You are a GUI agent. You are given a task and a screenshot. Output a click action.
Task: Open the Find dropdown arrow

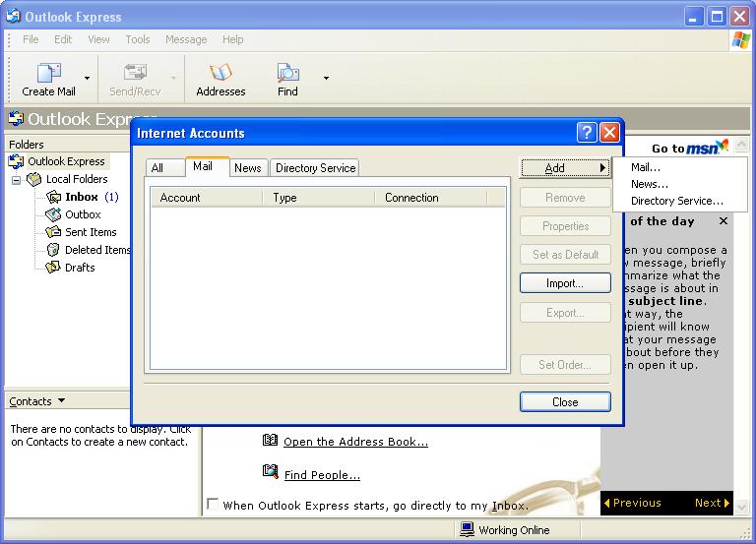click(x=327, y=78)
